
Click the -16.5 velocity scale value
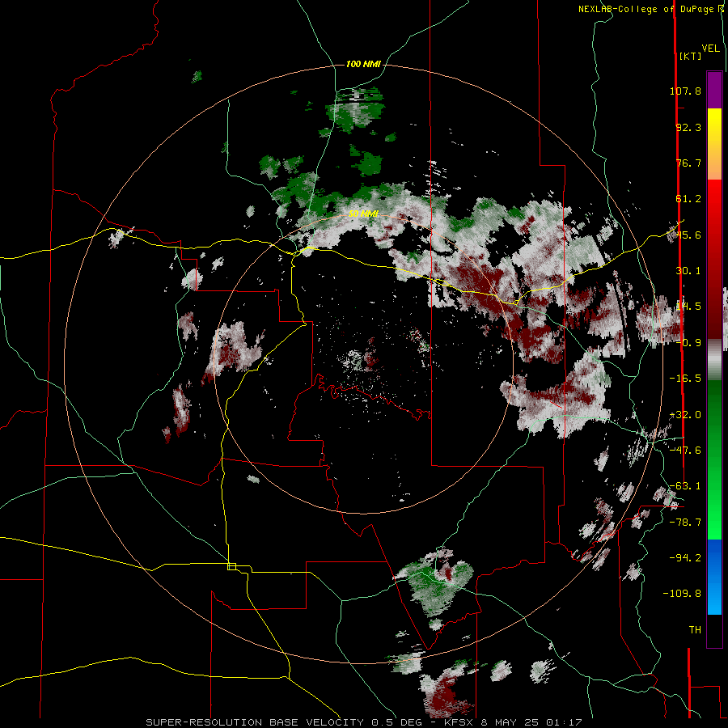pos(685,379)
